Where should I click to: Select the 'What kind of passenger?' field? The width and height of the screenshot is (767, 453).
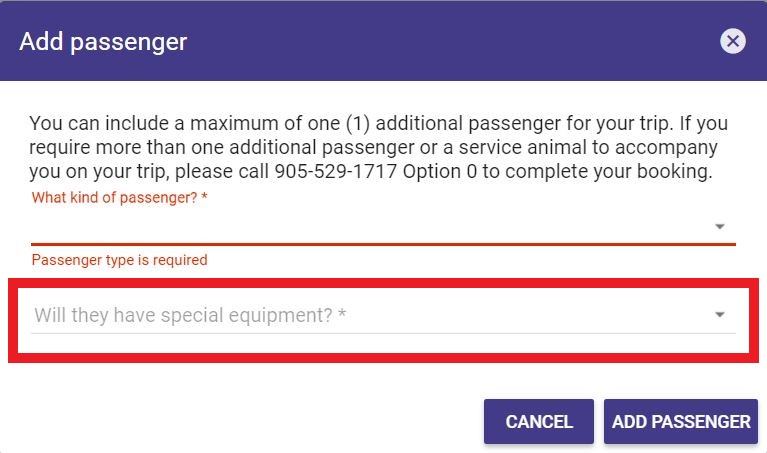(x=383, y=226)
